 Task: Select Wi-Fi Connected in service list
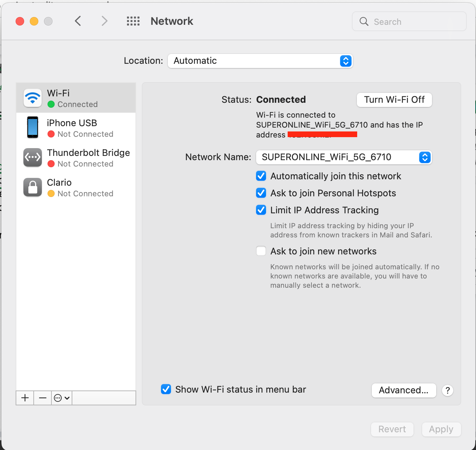pyautogui.click(x=76, y=98)
